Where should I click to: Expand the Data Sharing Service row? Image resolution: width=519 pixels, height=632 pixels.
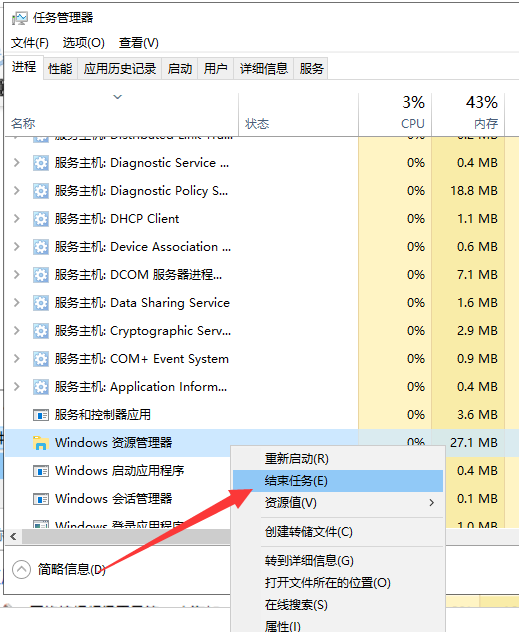tap(17, 303)
